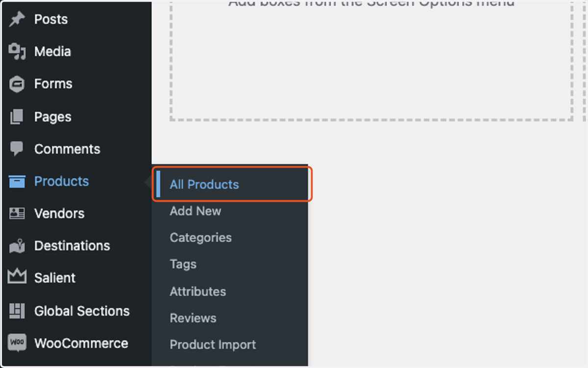Image resolution: width=588 pixels, height=368 pixels.
Task: Open the Comments menu
Action: click(67, 149)
